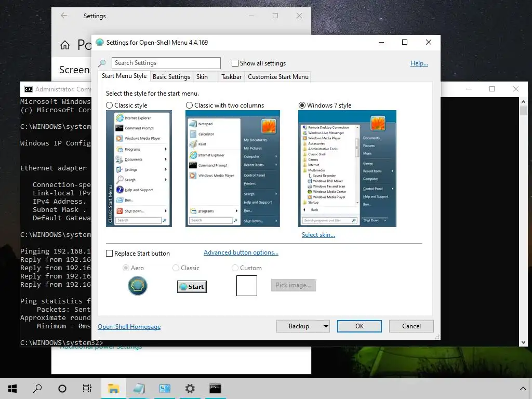Check Replace Start button

click(109, 254)
